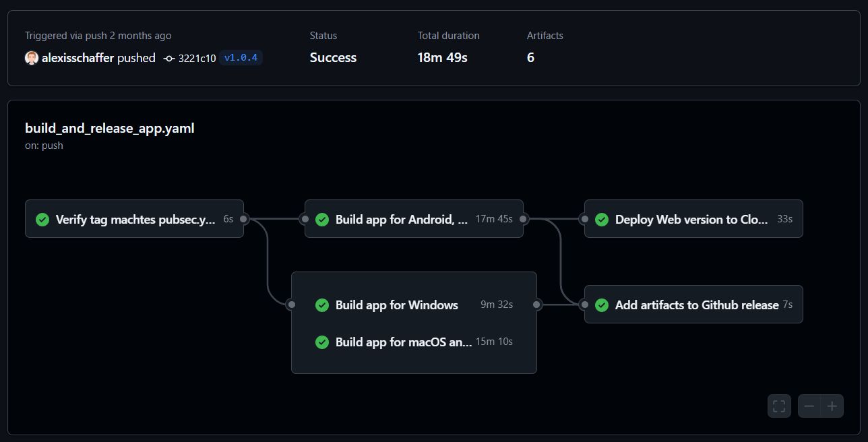
Task: Click the fit-to-view frame icon on the graph
Action: click(779, 406)
